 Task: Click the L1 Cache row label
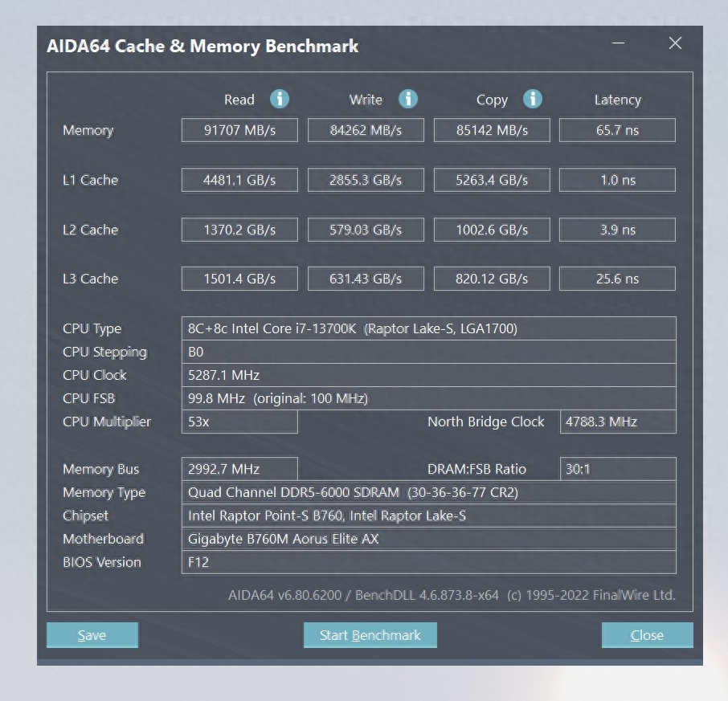coord(91,180)
